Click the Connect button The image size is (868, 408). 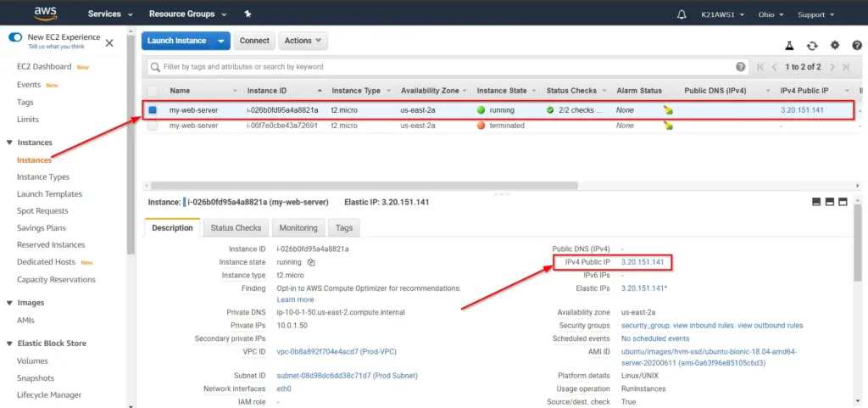[x=254, y=41]
